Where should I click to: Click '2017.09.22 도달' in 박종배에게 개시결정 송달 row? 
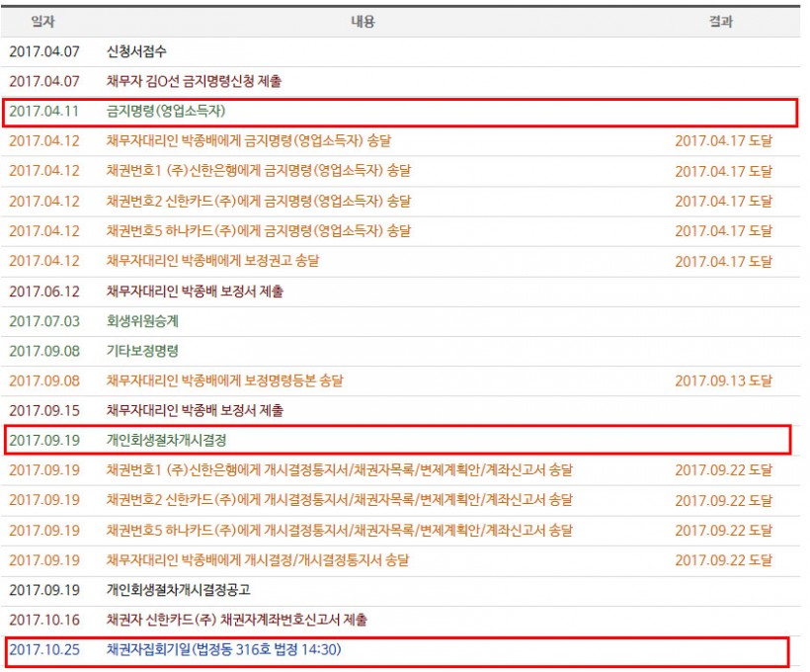coord(723,560)
